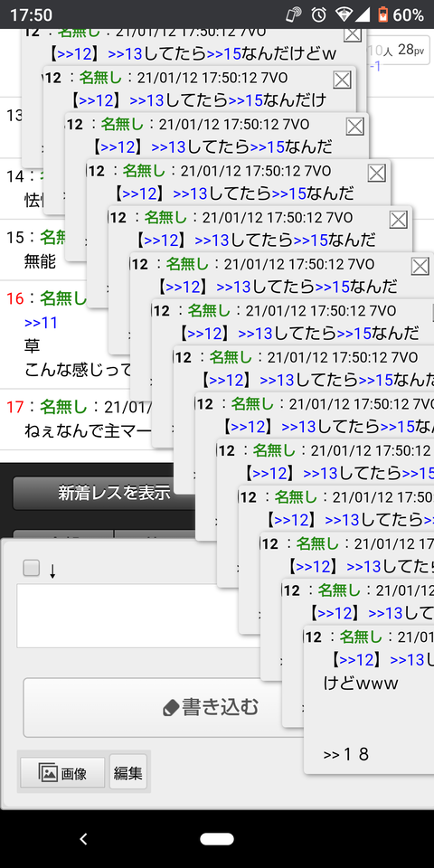Open >>15 link in popup ending なんだけどw
This screenshot has width=434, height=868.
(x=223, y=53)
